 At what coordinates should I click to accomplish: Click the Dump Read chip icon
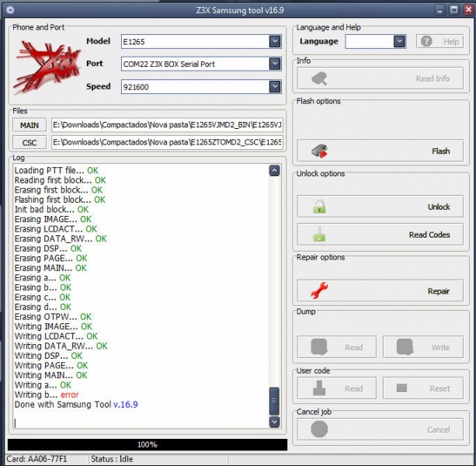click(319, 346)
